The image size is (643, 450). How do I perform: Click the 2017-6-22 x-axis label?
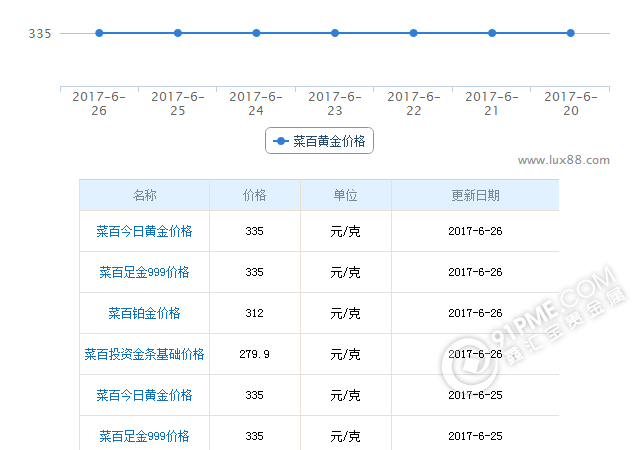413,103
